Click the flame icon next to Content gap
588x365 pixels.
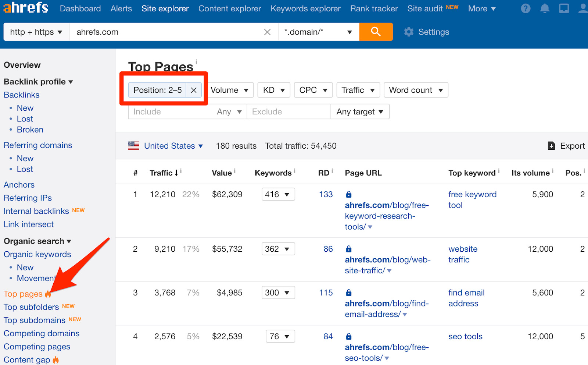click(x=56, y=360)
